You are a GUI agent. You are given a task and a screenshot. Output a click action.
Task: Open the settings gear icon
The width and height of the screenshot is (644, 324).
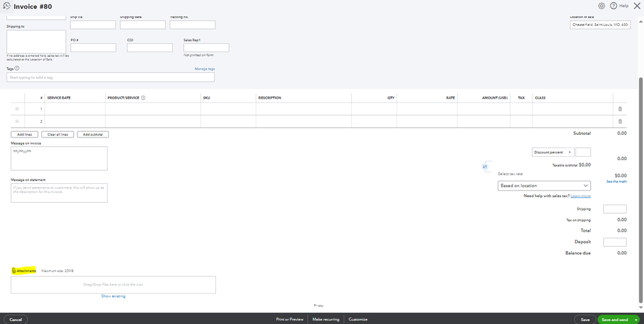(601, 6)
